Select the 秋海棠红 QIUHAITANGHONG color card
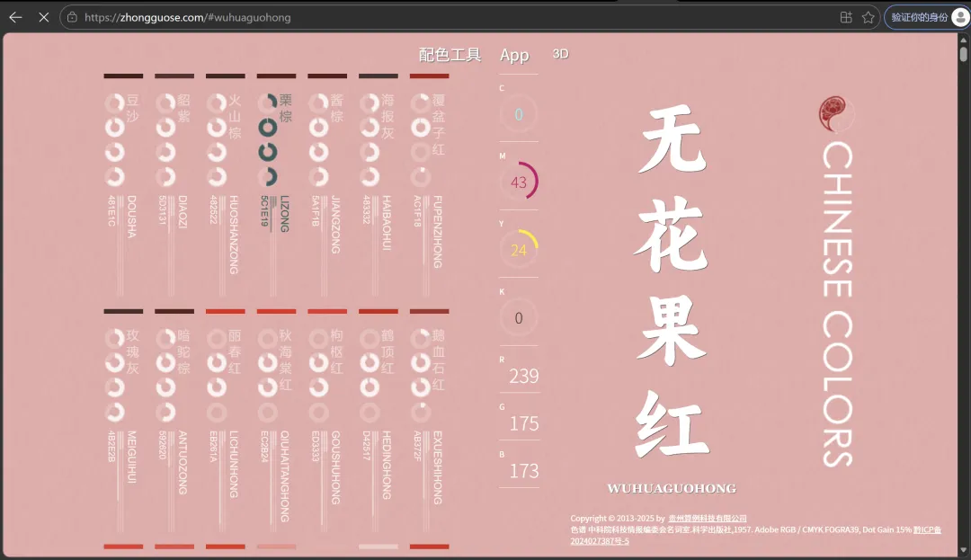This screenshot has height=560, width=971. [x=276, y=421]
